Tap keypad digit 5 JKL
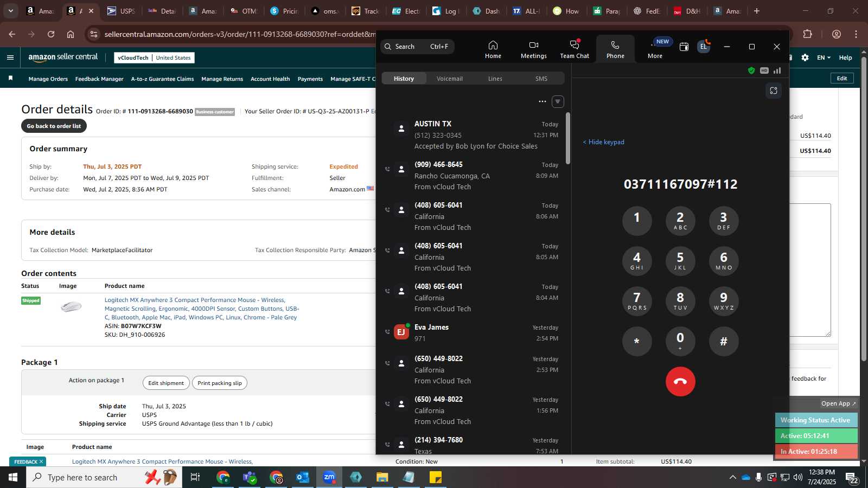Viewport: 868px width, 488px height. tap(680, 261)
